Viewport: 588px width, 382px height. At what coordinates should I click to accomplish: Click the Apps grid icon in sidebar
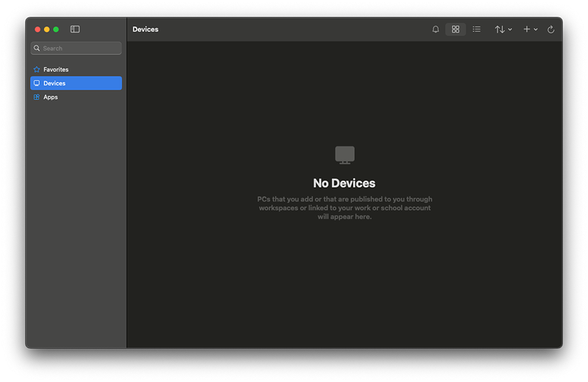coord(37,97)
